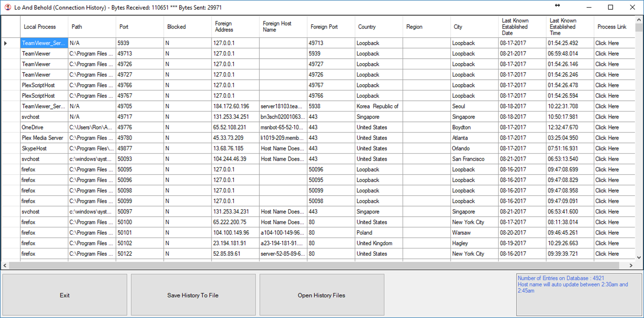Click Here link in Warsaw row
This screenshot has height=318, width=644.
(x=607, y=232)
